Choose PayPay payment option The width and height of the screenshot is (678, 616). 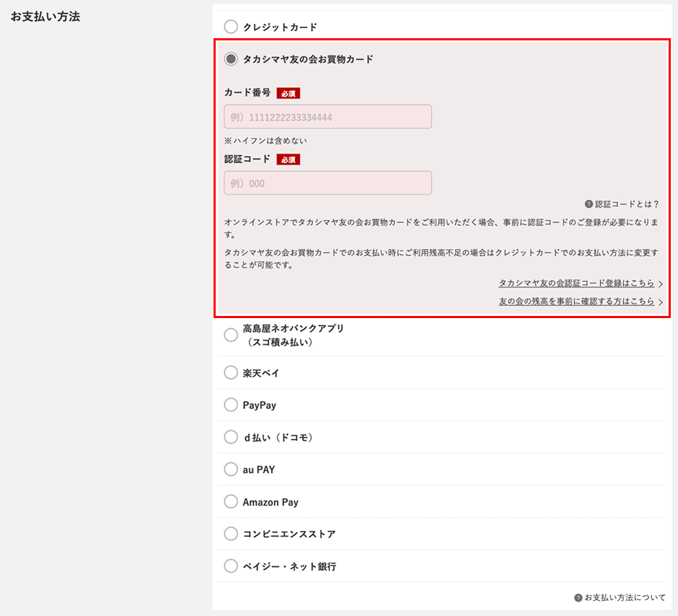click(231, 405)
